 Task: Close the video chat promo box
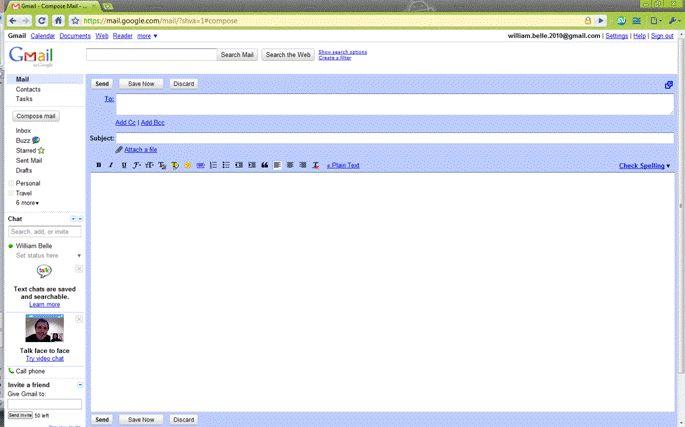[79, 318]
